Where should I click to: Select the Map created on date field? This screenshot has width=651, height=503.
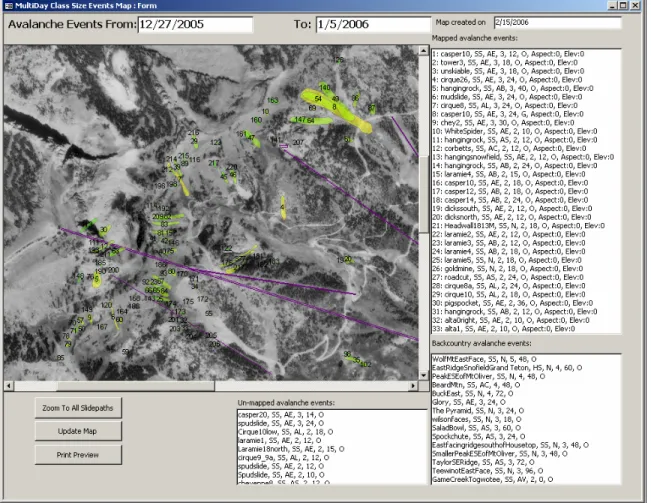pyautogui.click(x=558, y=22)
